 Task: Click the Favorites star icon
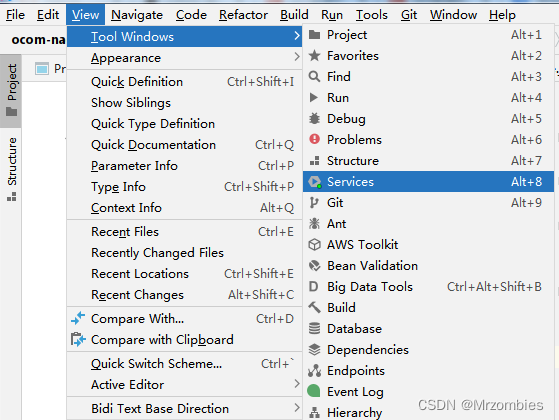(x=314, y=55)
